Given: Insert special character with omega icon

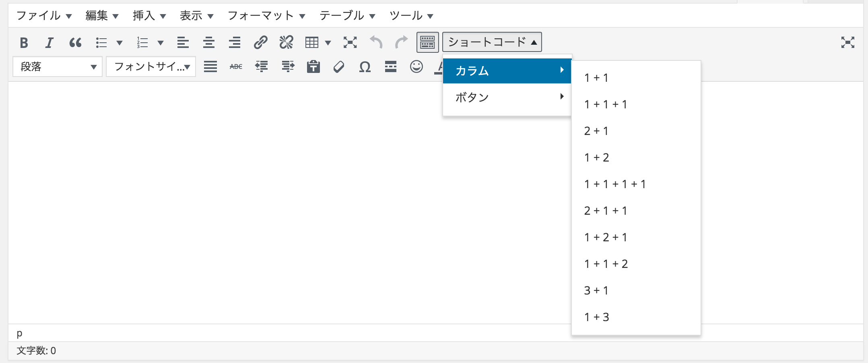Looking at the screenshot, I should tap(365, 66).
